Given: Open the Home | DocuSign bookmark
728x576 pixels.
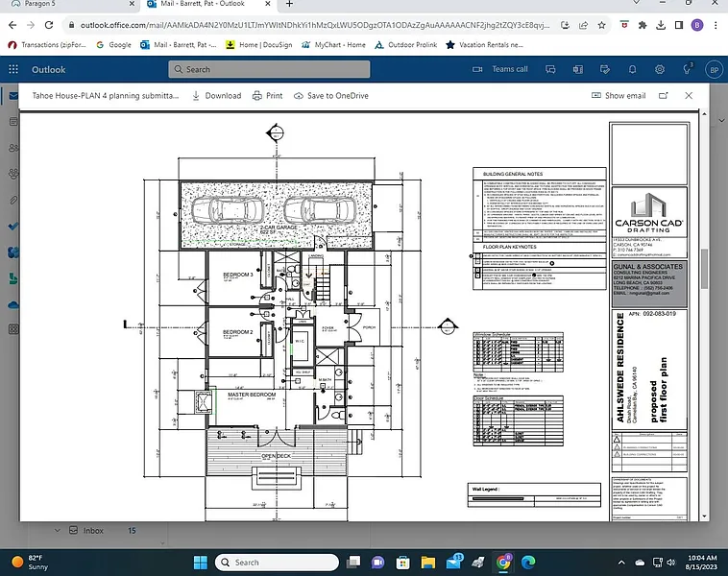Looking at the screenshot, I should pyautogui.click(x=262, y=44).
